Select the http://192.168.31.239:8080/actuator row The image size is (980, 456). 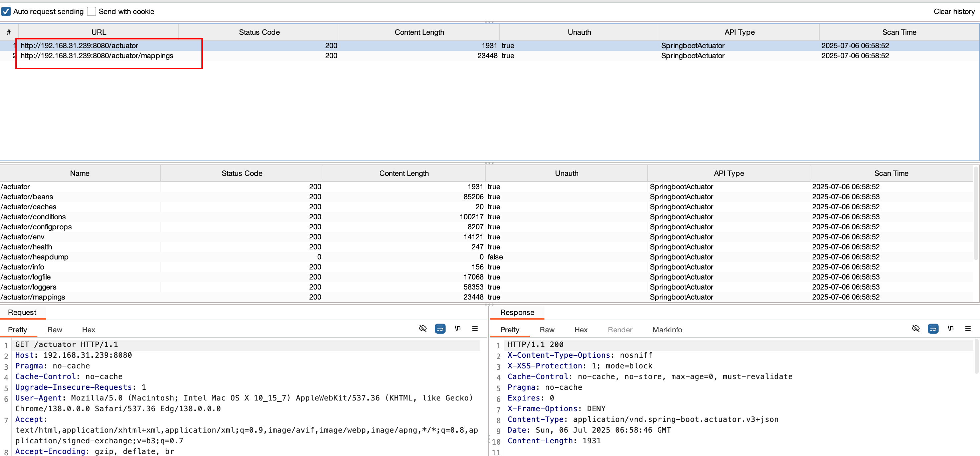[490, 46]
